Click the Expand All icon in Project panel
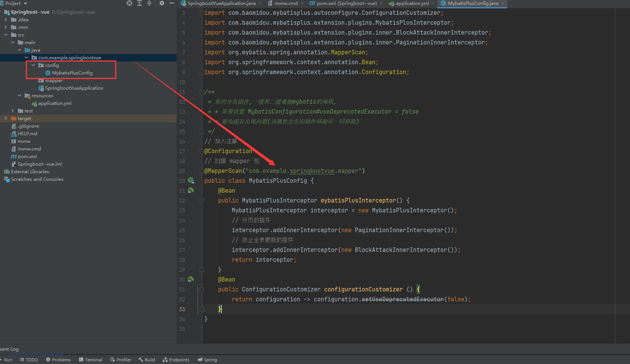630x364 pixels. click(139, 3)
